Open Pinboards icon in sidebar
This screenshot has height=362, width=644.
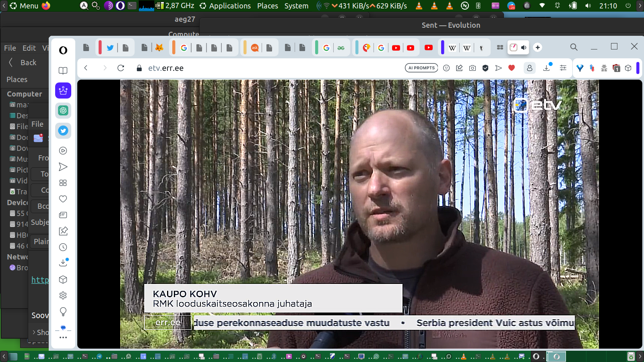[x=63, y=231]
